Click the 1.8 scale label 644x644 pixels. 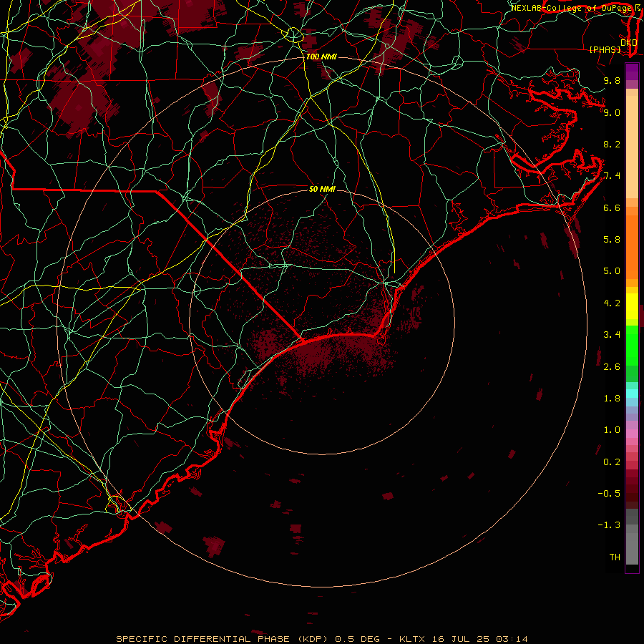[x=612, y=399]
